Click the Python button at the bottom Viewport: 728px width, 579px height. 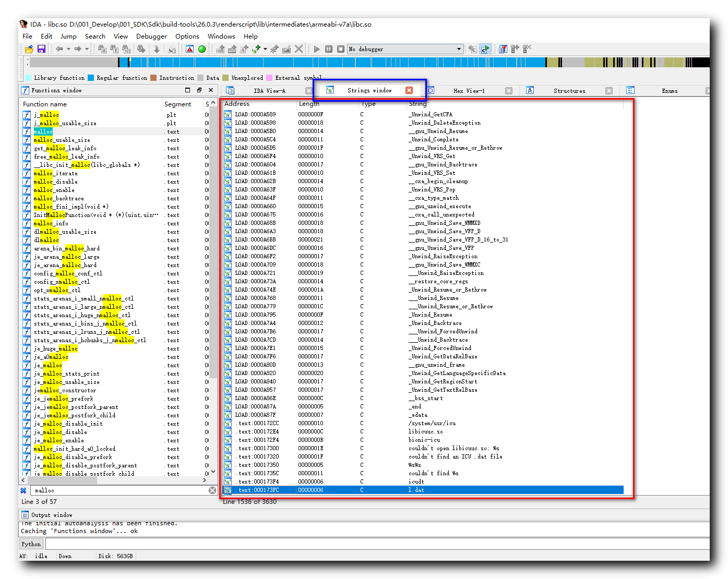(x=31, y=544)
